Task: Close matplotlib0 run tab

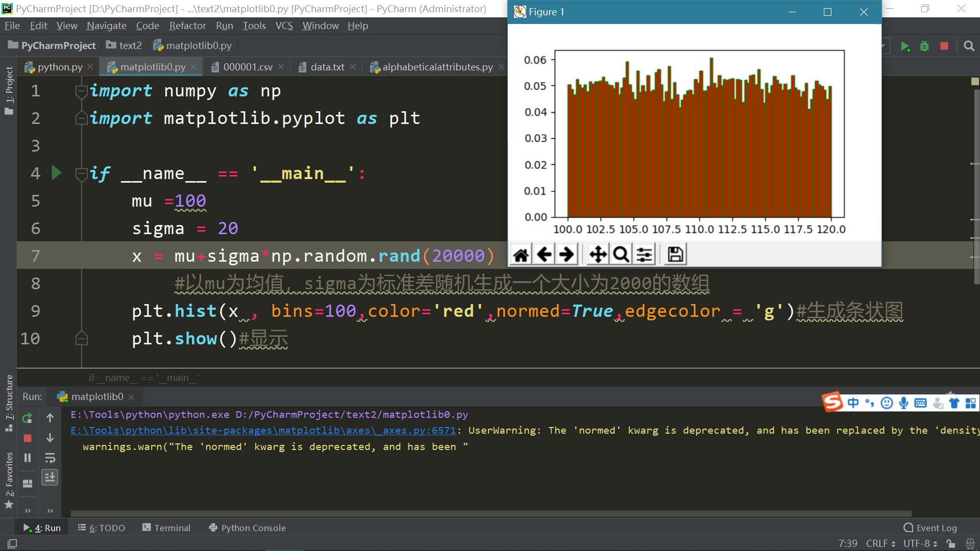Action: click(131, 397)
